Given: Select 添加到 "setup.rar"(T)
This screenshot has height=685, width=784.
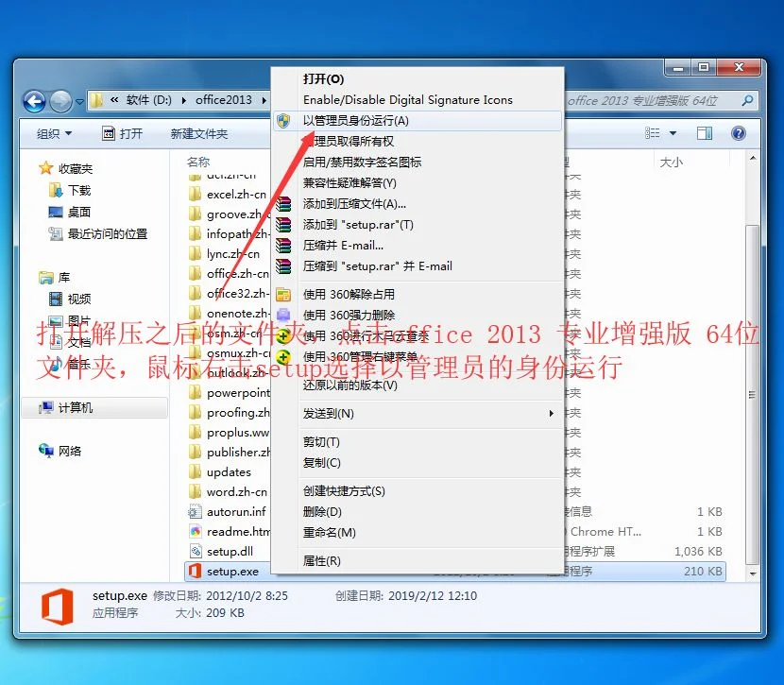Looking at the screenshot, I should [x=418, y=225].
